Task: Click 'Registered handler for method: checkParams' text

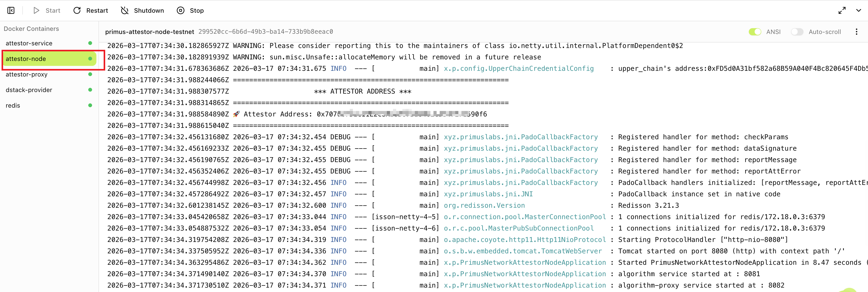Action: pos(703,137)
